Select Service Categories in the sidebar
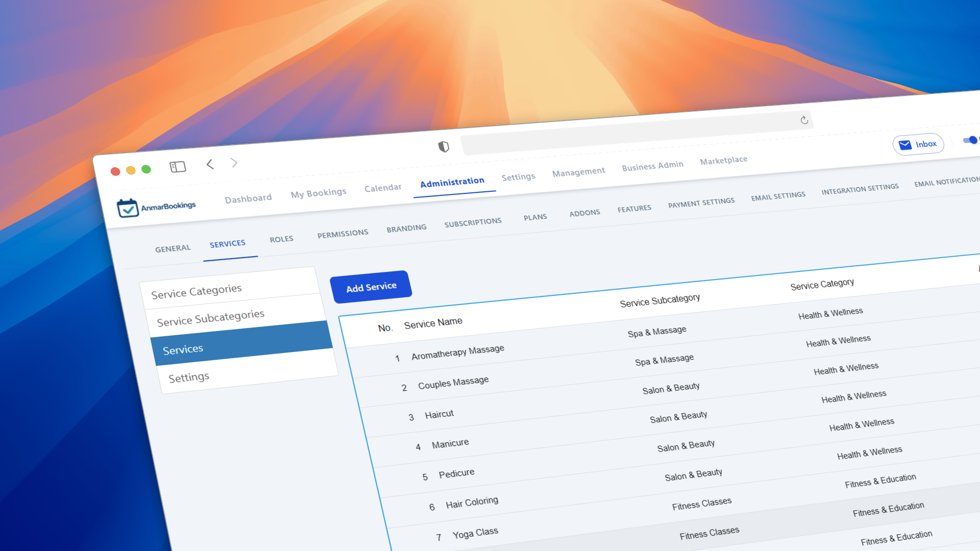The width and height of the screenshot is (980, 551). (x=197, y=290)
